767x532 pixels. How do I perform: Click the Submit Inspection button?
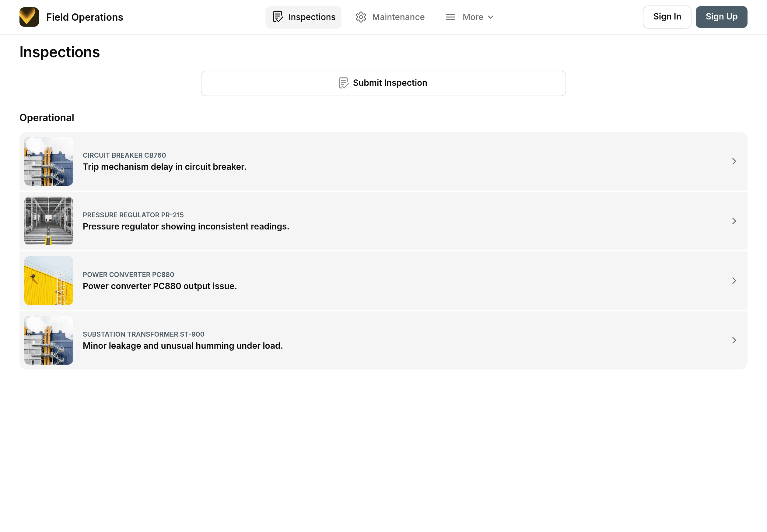[383, 83]
